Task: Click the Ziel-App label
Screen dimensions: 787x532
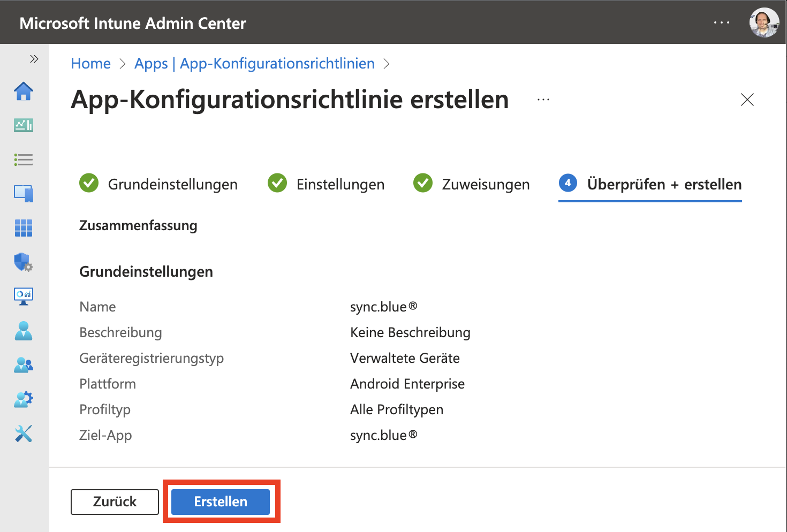Action: pos(105,435)
